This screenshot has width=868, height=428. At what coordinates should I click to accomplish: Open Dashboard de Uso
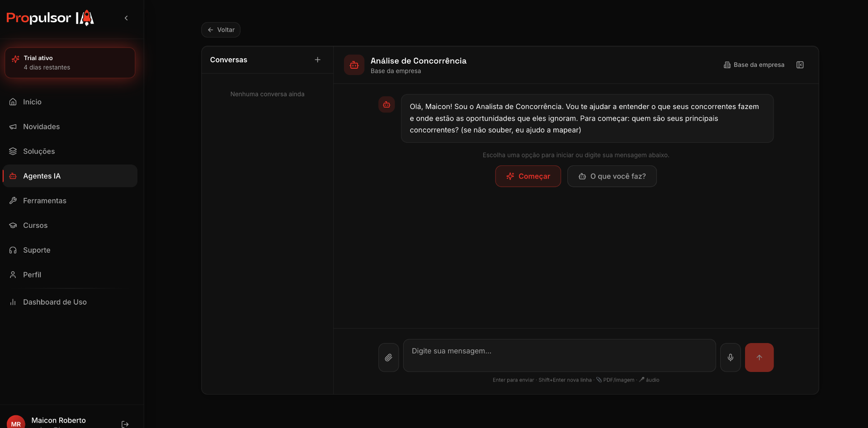(70, 302)
